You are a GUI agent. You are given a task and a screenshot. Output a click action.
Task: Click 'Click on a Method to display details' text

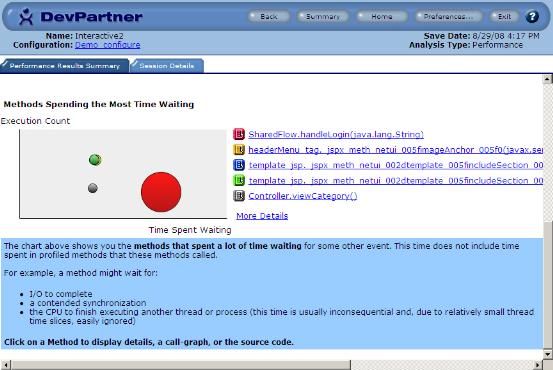(148, 342)
